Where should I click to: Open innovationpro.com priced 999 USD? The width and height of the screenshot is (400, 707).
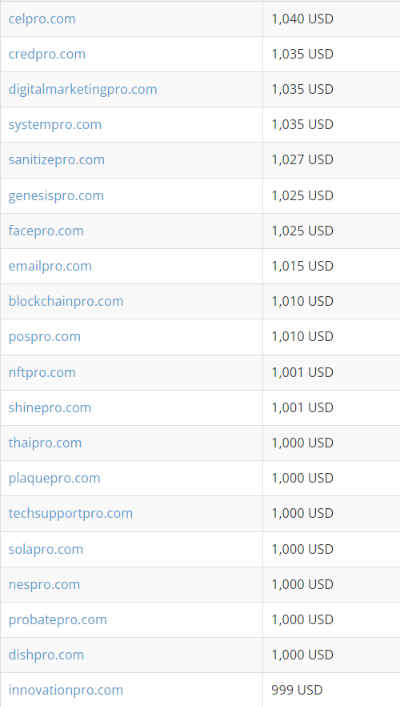coord(66,690)
